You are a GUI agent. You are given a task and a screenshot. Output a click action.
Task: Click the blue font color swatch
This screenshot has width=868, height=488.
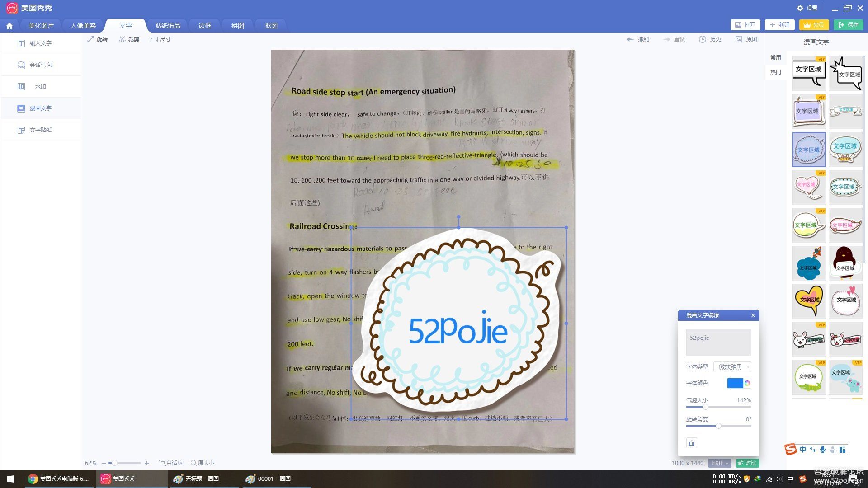click(x=735, y=383)
